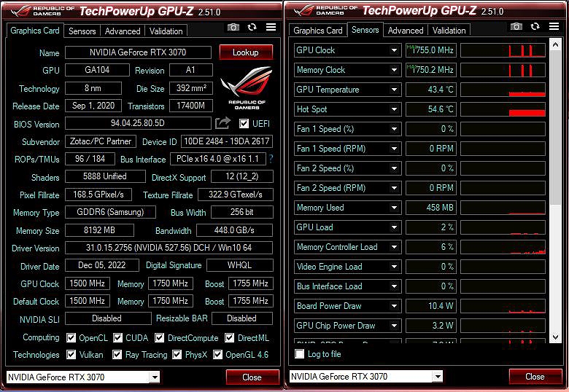Toggle the UEFI checkbox
Viewport: 569px width, 392px height.
[x=244, y=124]
